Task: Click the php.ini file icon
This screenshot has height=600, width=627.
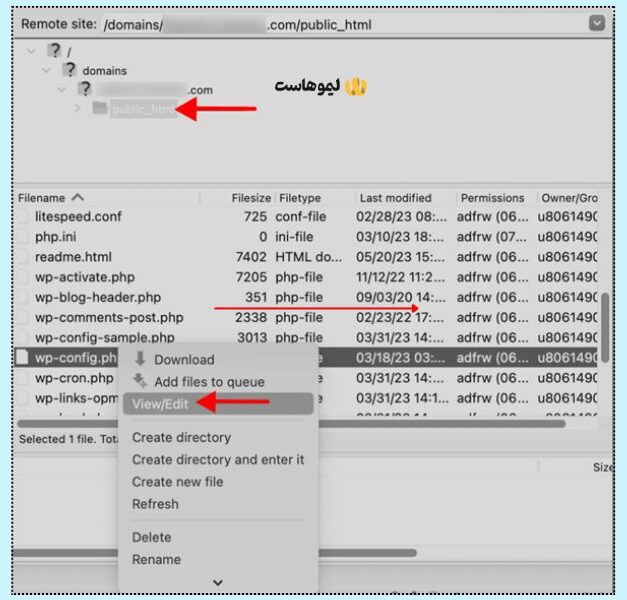Action: click(22, 237)
